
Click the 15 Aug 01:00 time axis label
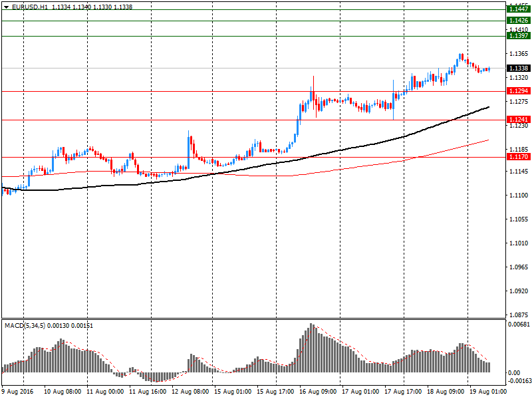(x=233, y=392)
